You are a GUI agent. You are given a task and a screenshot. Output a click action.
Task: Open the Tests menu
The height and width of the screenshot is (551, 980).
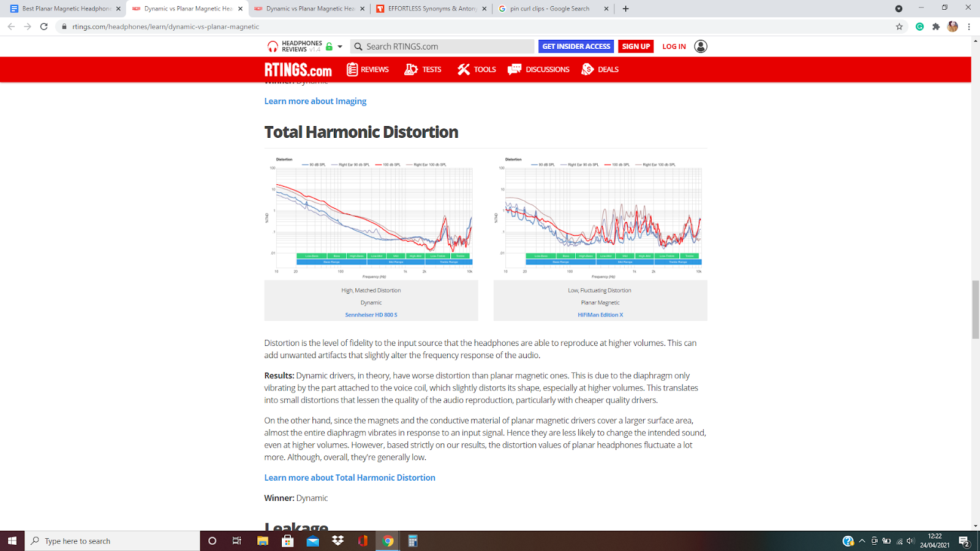[x=423, y=69]
